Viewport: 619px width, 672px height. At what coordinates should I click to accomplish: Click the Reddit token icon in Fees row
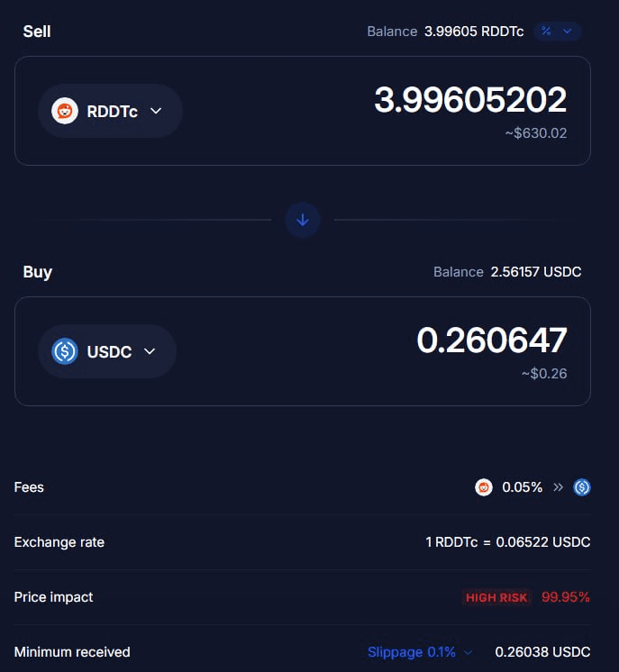coord(484,487)
